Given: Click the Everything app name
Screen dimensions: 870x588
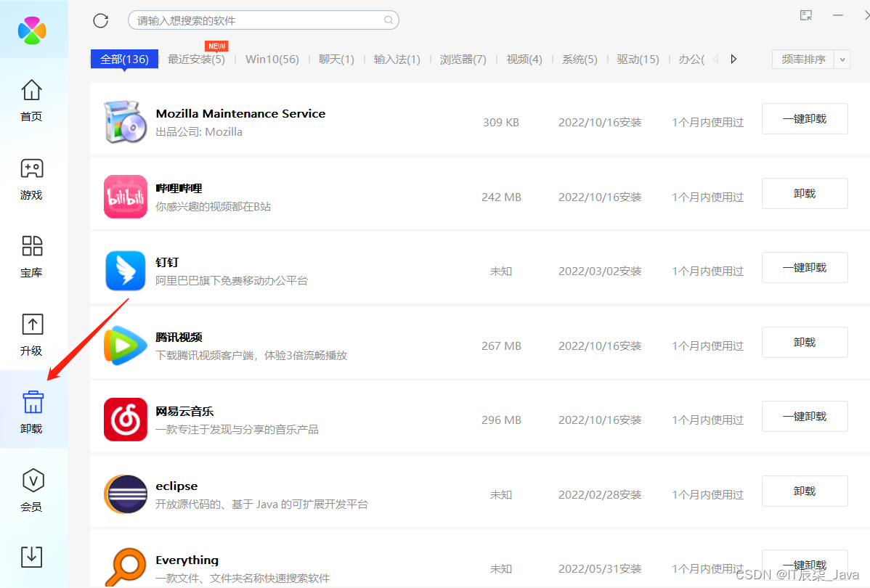Looking at the screenshot, I should 187,560.
